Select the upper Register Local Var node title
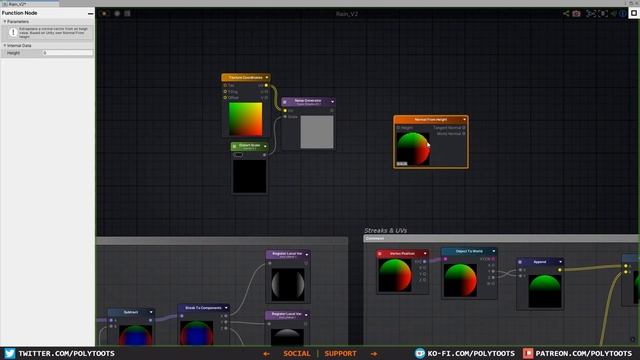 point(287,254)
